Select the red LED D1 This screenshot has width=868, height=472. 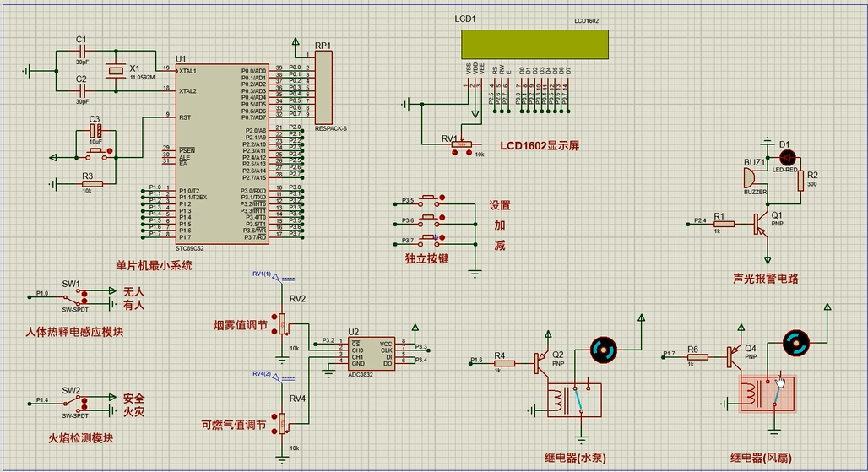click(x=787, y=157)
